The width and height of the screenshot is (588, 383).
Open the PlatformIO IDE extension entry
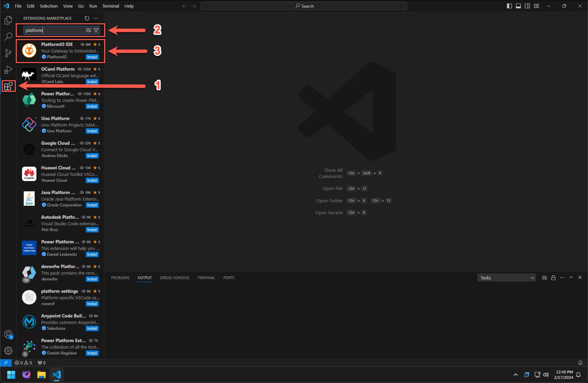point(60,51)
